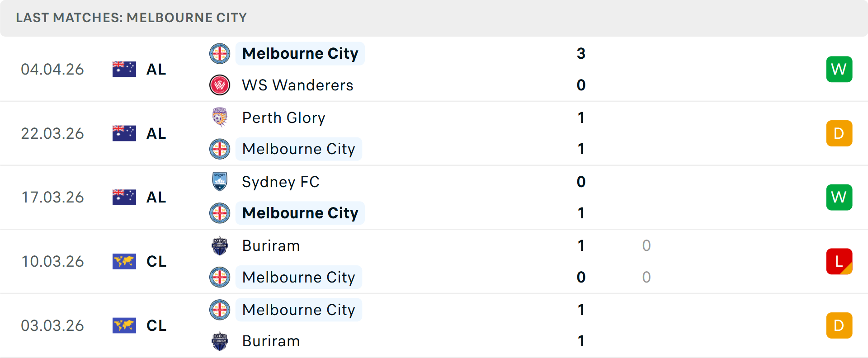Image resolution: width=868 pixels, height=358 pixels.
Task: Select the AL competition label for 22.03.26
Action: 156,133
